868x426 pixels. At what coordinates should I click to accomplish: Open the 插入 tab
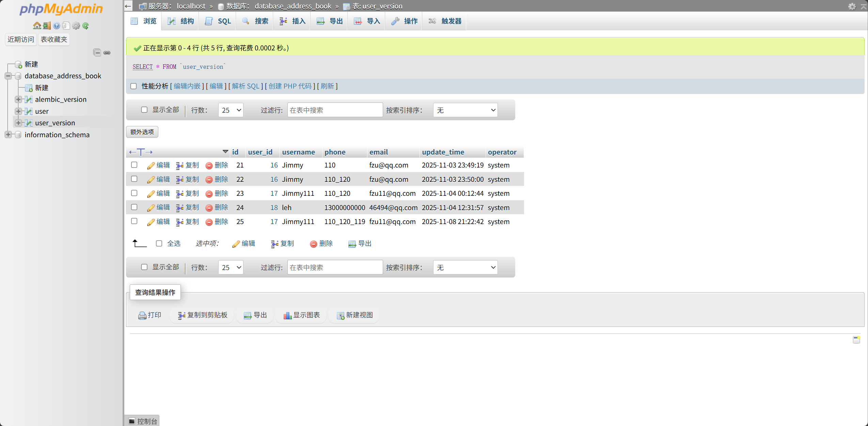pyautogui.click(x=291, y=21)
